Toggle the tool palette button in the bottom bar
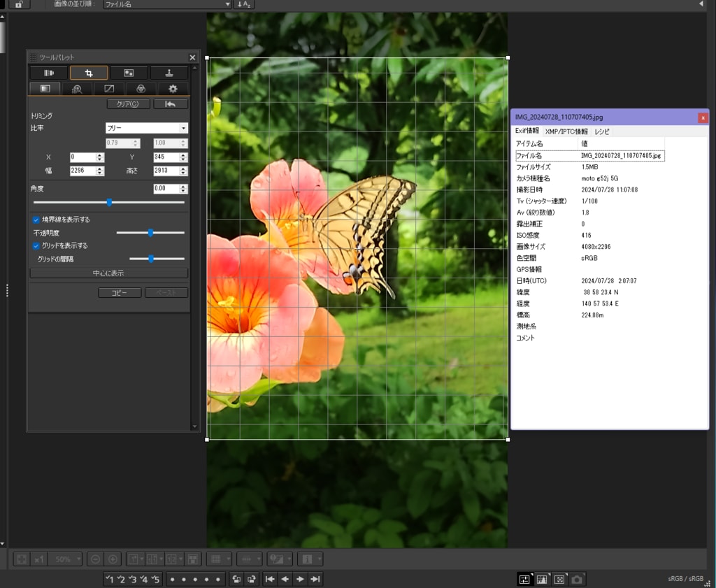The image size is (716, 588). 524,579
